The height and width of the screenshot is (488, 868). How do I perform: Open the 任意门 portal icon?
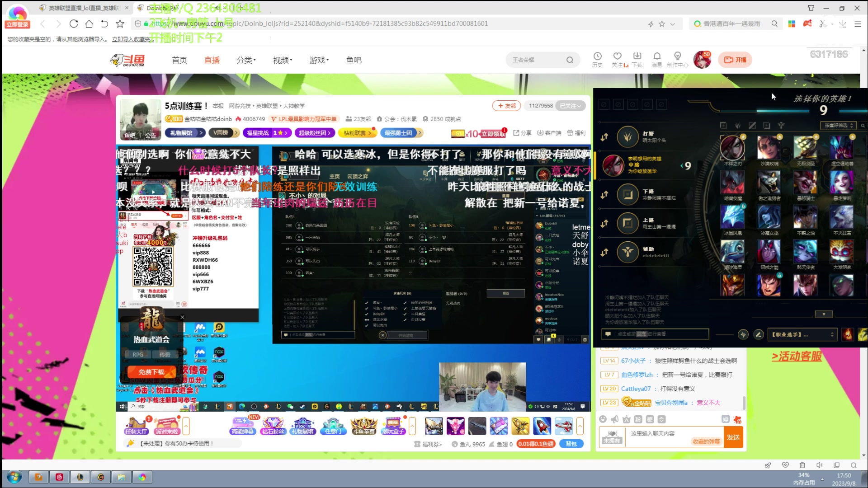(x=333, y=426)
